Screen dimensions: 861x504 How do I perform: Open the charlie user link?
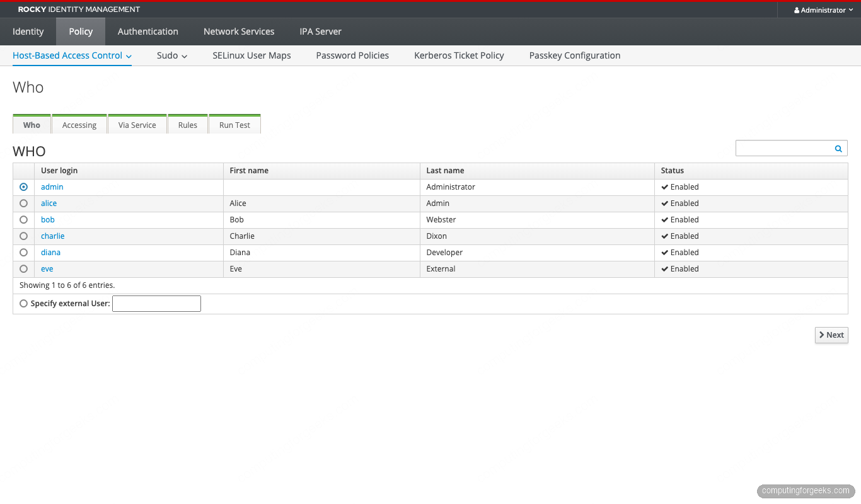pyautogui.click(x=53, y=236)
